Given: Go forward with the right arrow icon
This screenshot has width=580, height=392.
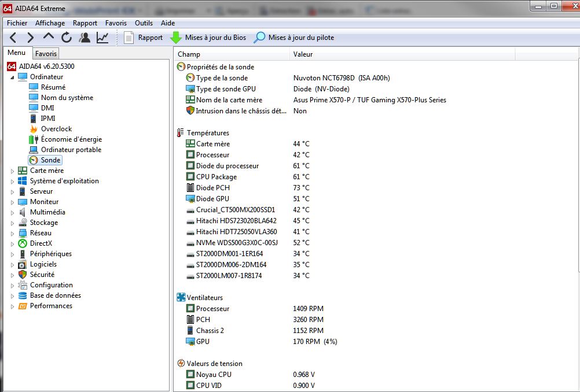Looking at the screenshot, I should pyautogui.click(x=30, y=38).
